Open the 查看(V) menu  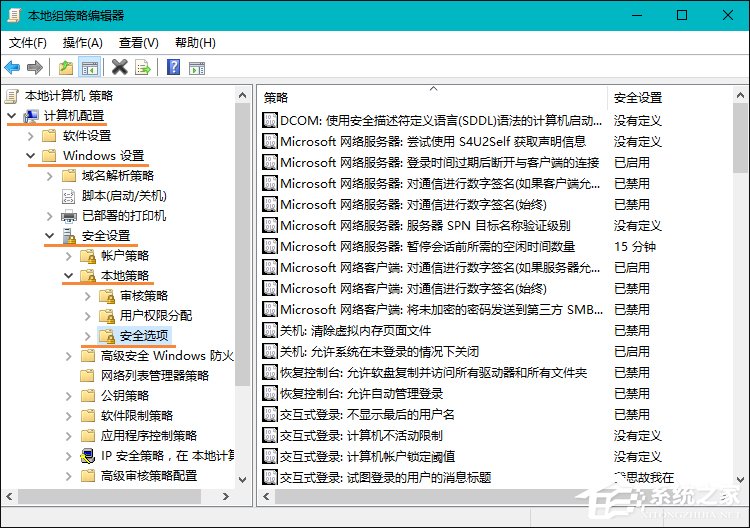point(138,43)
